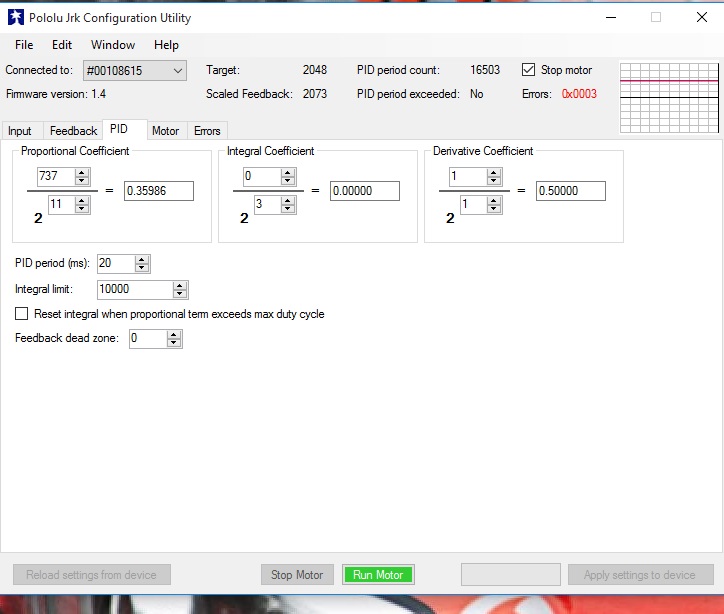Click the Feedback dead zone field

[x=148, y=338]
